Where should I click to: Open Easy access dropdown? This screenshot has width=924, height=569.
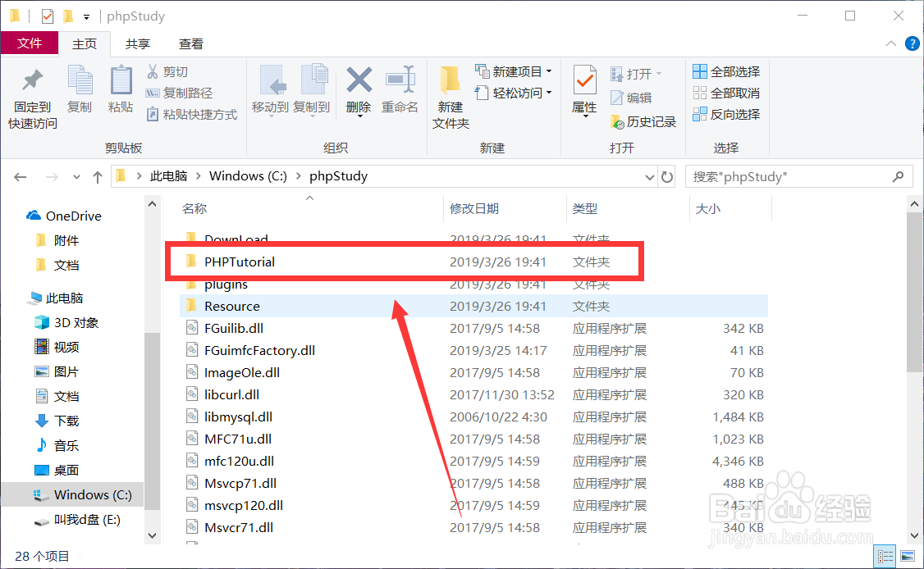coord(514,93)
